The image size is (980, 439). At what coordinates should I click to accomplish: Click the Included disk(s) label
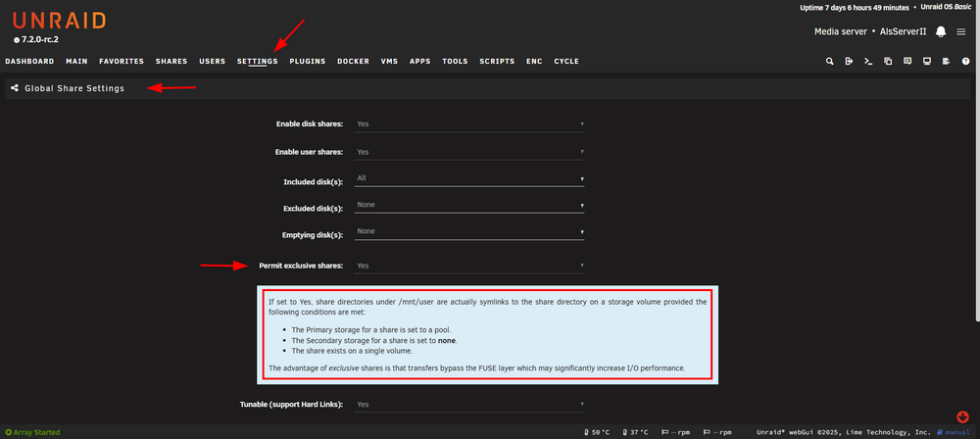click(314, 182)
